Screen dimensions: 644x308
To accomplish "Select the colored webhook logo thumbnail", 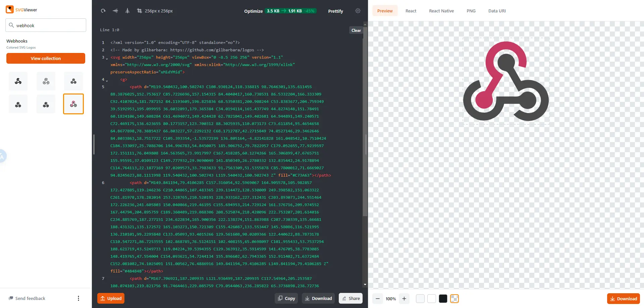I will [x=73, y=104].
